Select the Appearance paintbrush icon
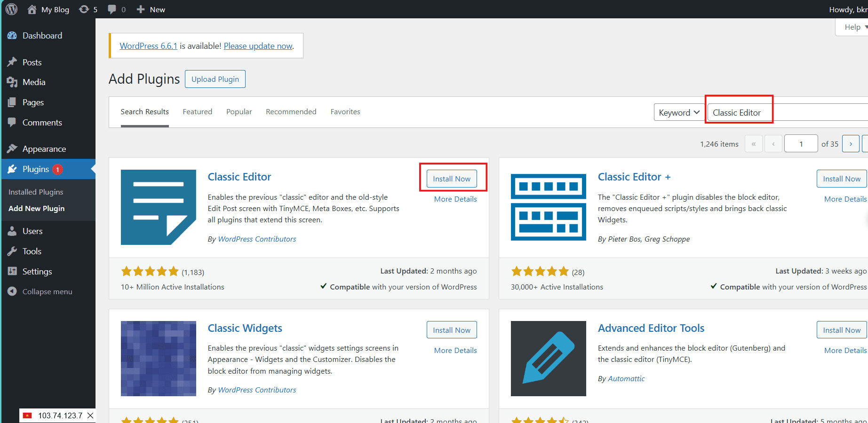Image resolution: width=868 pixels, height=423 pixels. (12, 148)
